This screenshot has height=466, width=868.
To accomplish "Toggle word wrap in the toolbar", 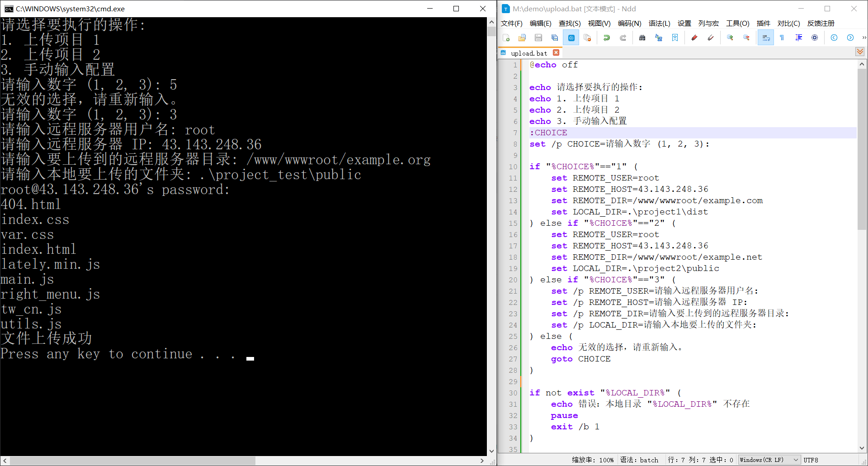I will pyautogui.click(x=766, y=38).
